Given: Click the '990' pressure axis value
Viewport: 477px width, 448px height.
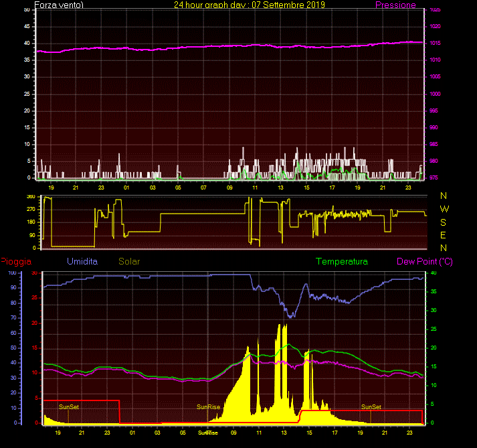Looking at the screenshot, I should click(x=434, y=127).
